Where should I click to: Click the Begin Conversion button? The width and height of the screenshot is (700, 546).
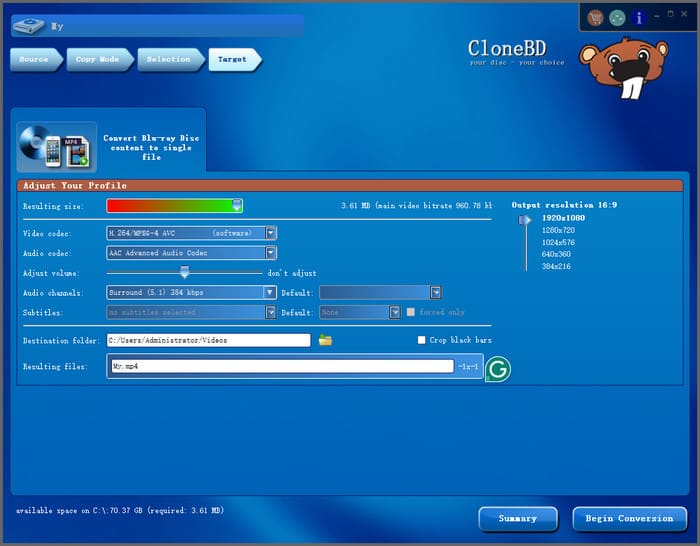tap(629, 518)
